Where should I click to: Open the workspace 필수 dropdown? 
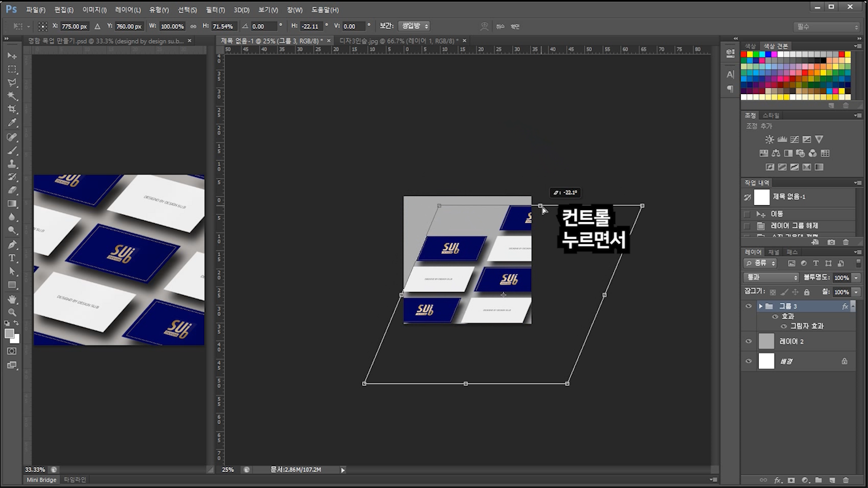click(x=827, y=26)
